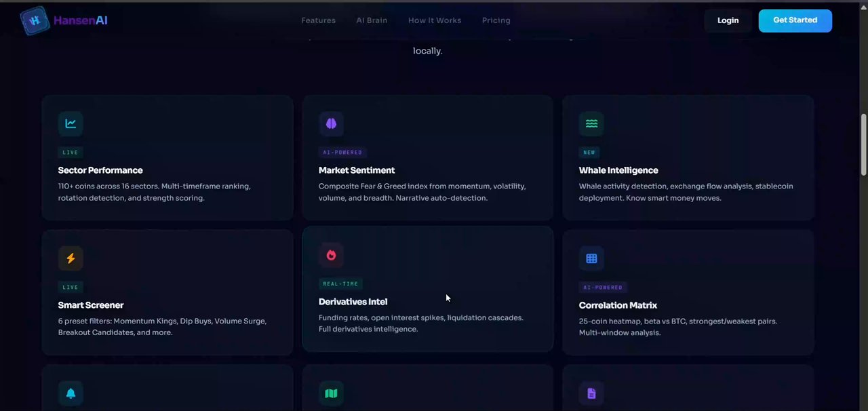Click the 'Whale activity detection' description
Image resolution: width=868 pixels, height=411 pixels.
[x=686, y=192]
